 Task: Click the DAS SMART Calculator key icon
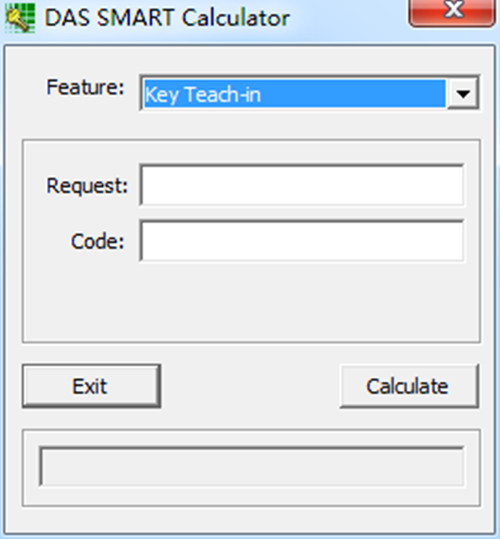click(20, 18)
